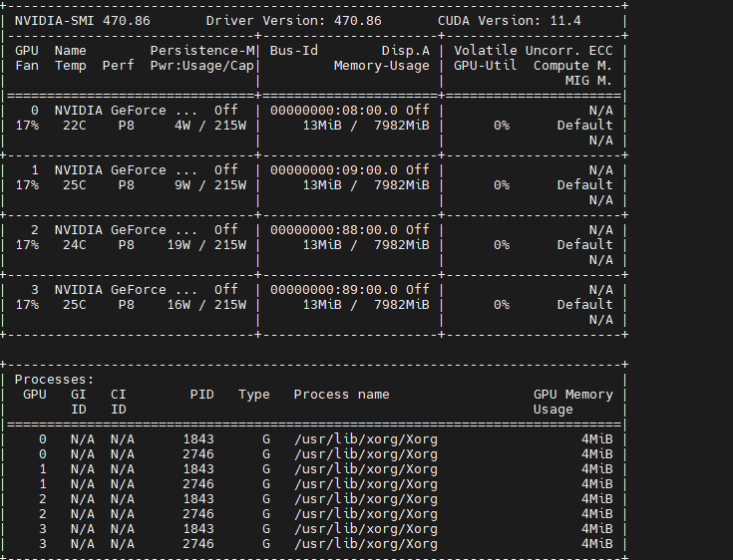The image size is (733, 560).
Task: Click the Disp.A header label
Action: coord(405,51)
